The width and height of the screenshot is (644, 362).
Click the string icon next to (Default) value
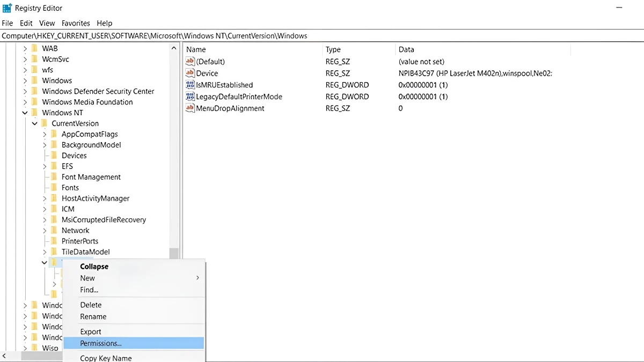(x=189, y=61)
